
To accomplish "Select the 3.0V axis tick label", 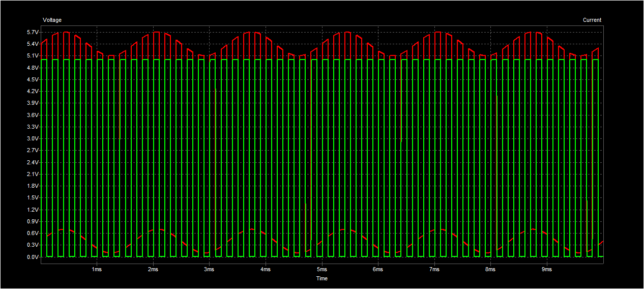I will [33, 139].
